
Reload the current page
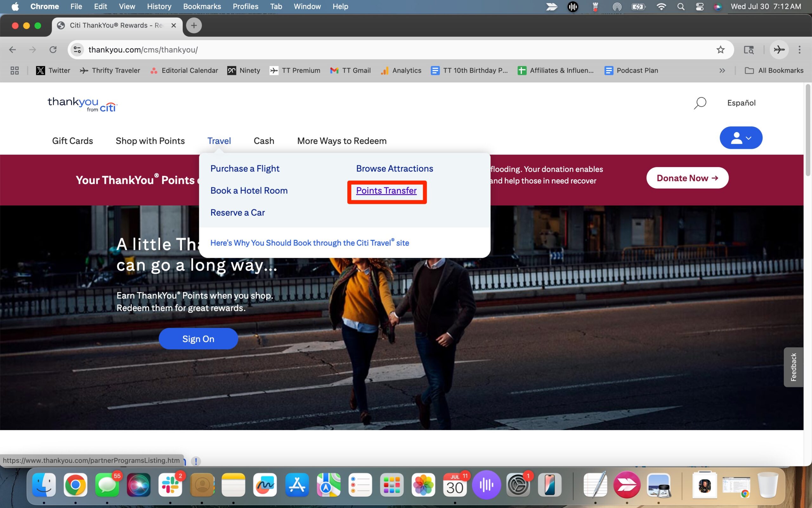[53, 50]
